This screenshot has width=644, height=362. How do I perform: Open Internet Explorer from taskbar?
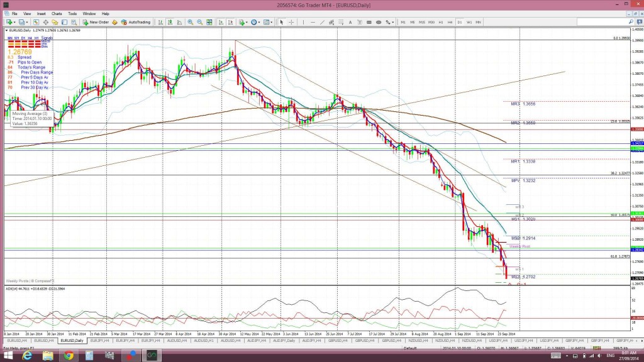coord(27,356)
